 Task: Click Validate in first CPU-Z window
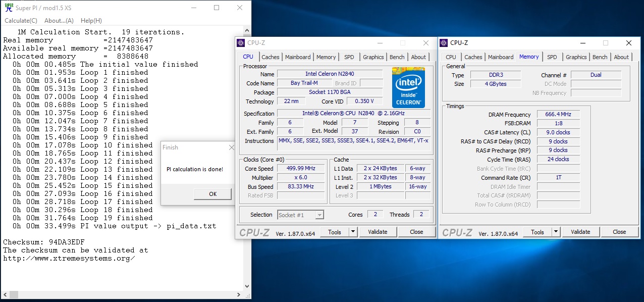(378, 232)
